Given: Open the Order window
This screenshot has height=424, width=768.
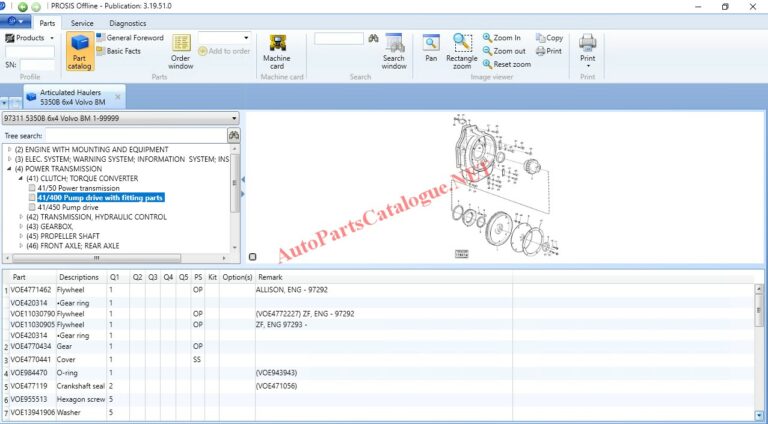Looking at the screenshot, I should click(x=181, y=51).
